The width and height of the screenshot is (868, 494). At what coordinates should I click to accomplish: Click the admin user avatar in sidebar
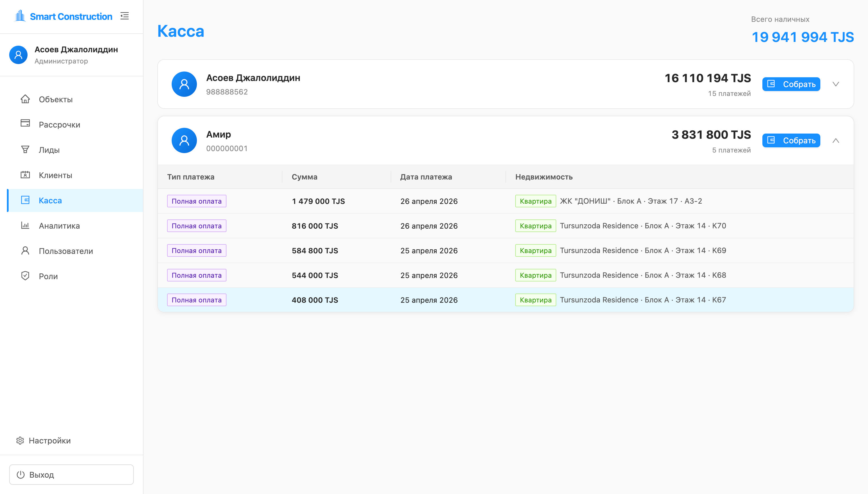click(x=18, y=55)
